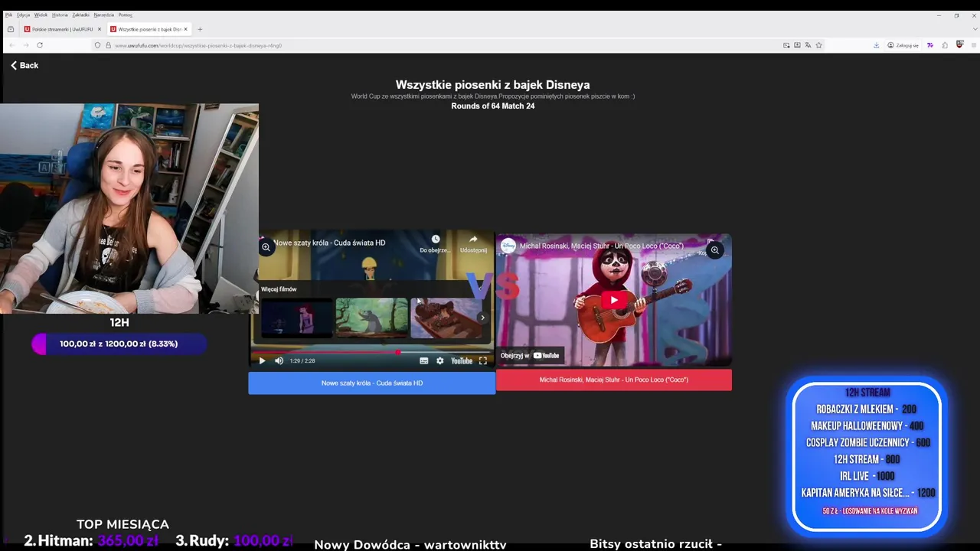Open the Pomoc menu
Viewport: 980px width, 551px height.
(125, 15)
